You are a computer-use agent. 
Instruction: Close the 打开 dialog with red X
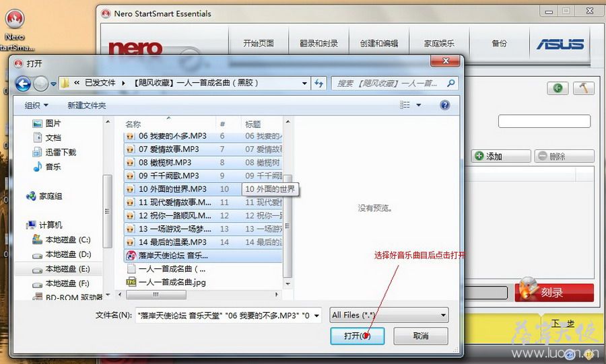pos(445,61)
